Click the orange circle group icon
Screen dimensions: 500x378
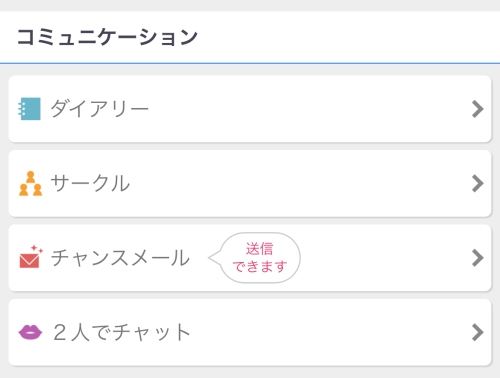(x=30, y=183)
